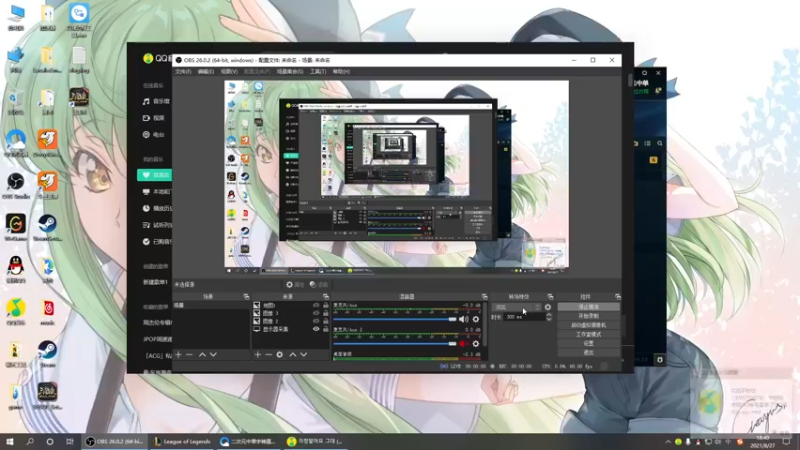Image resolution: width=800 pixels, height=450 pixels.
Task: Select the highlighted favorites item in QQ Music
Action: [x=155, y=175]
